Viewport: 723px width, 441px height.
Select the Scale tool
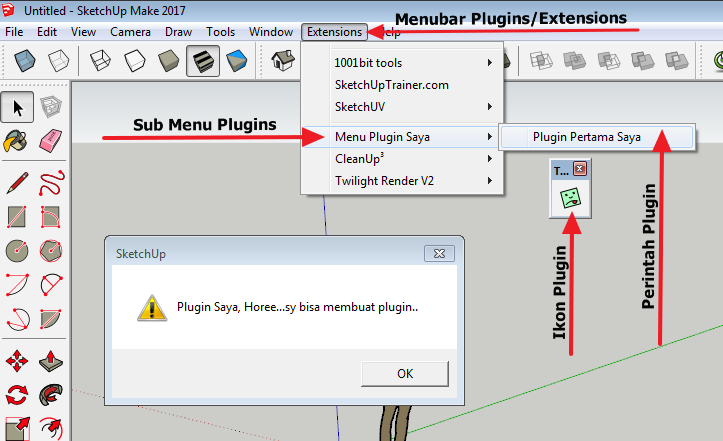tap(17, 429)
